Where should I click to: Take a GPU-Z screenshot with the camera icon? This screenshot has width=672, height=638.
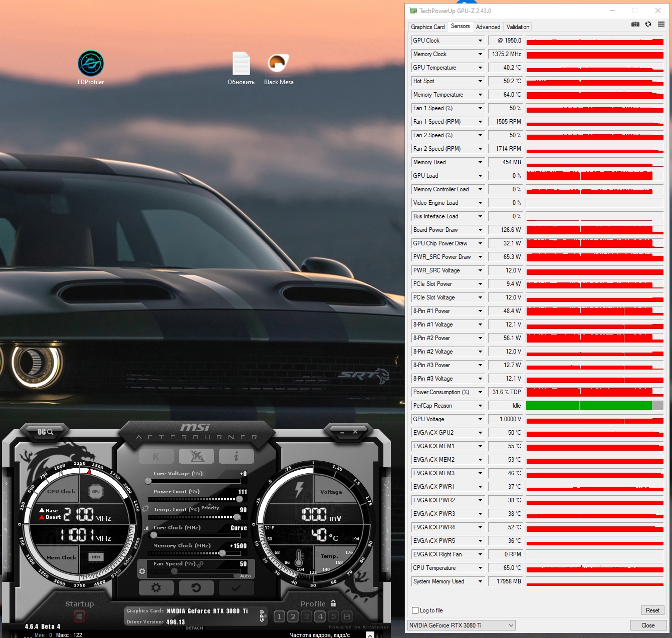(635, 24)
